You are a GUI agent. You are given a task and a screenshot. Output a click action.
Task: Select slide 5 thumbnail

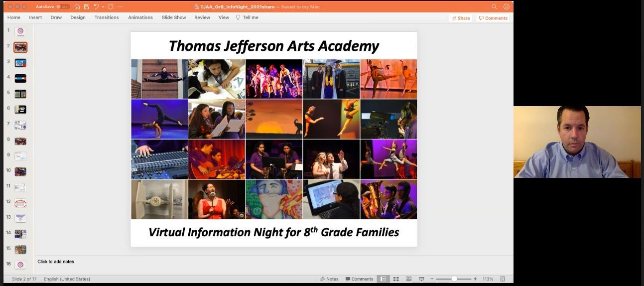click(20, 94)
